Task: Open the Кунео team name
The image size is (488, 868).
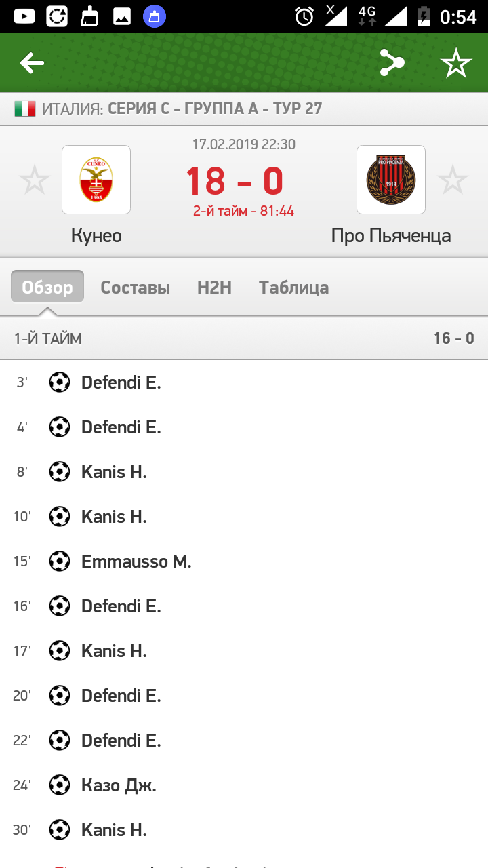Action: (96, 235)
